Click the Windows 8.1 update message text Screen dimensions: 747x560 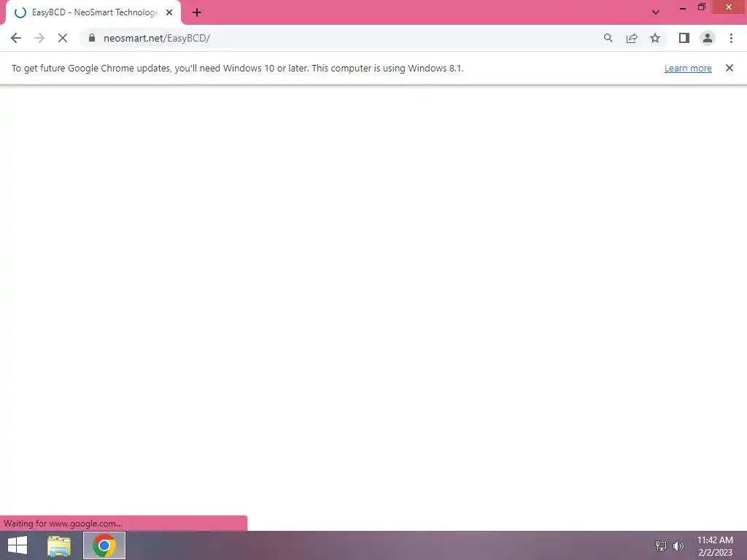pos(237,68)
